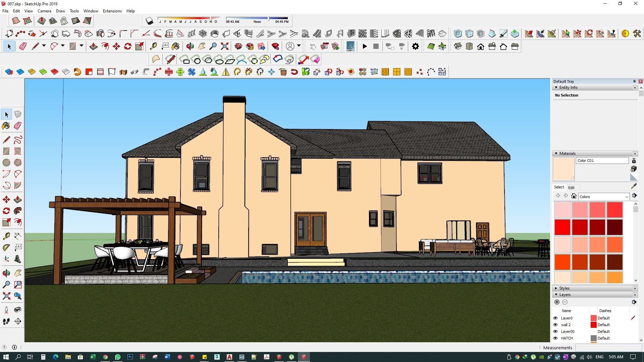Screen dimensions: 644x362
Task: Click the Stop button in toolbar
Action: tap(376, 46)
